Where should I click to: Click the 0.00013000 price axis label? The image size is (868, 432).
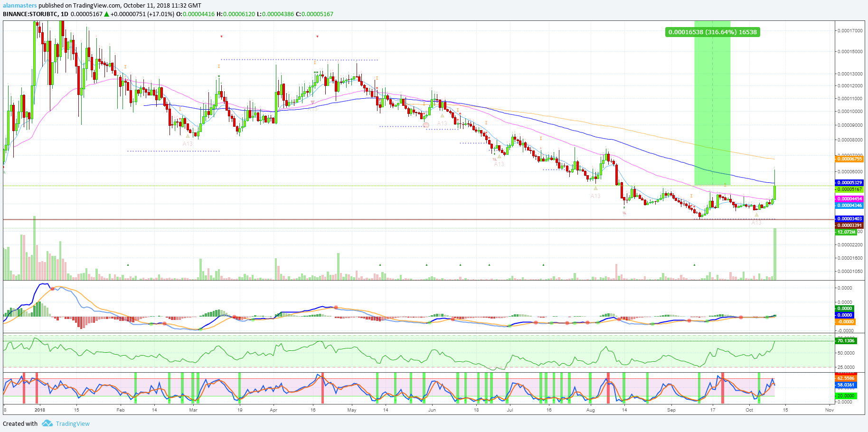850,74
